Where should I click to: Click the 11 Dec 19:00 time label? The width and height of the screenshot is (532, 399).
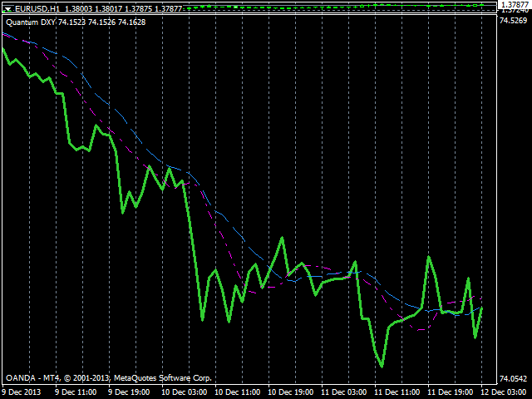[x=448, y=391]
